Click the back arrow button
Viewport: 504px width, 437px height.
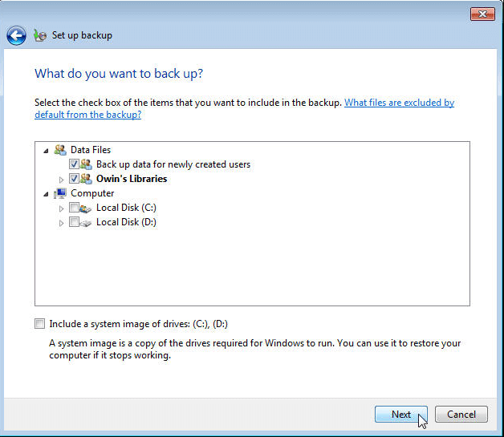click(16, 35)
